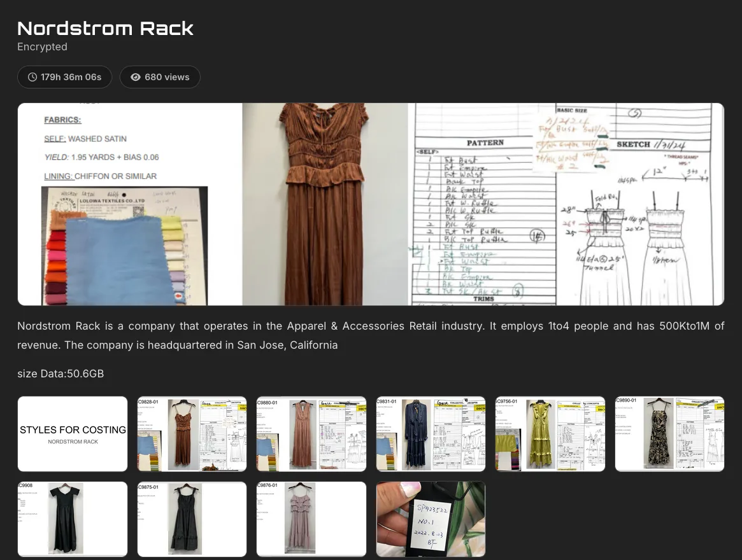Open thumbnail C9828-01 with the brown dress
The height and width of the screenshot is (560, 742).
(192, 433)
